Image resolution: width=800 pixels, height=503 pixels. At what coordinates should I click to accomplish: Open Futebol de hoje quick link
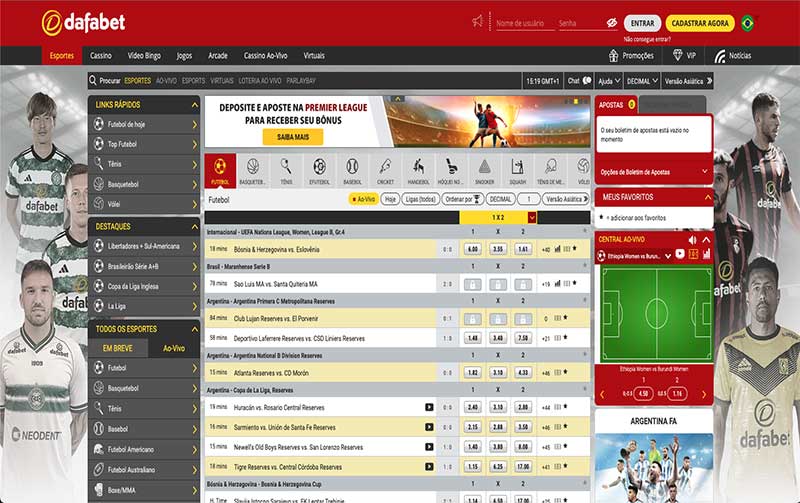pos(144,124)
